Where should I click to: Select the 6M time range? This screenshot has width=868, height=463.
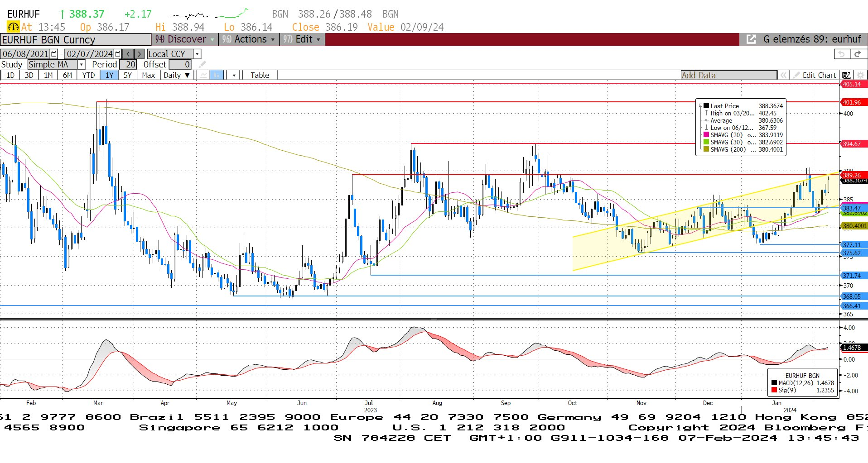pos(67,75)
